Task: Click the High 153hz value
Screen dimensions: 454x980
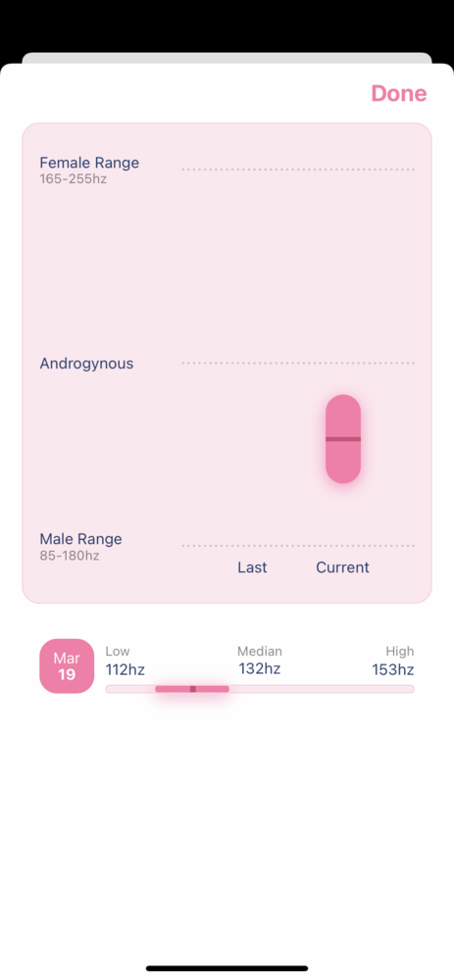Action: [393, 670]
